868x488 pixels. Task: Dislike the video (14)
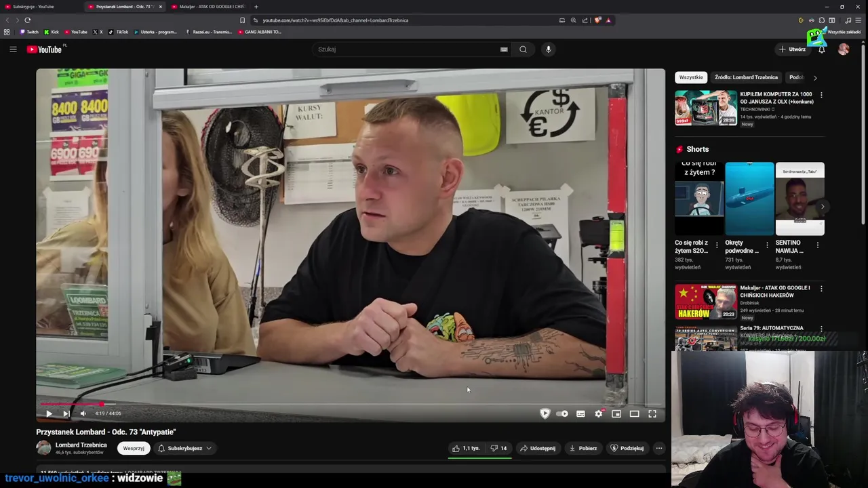[499, 448]
